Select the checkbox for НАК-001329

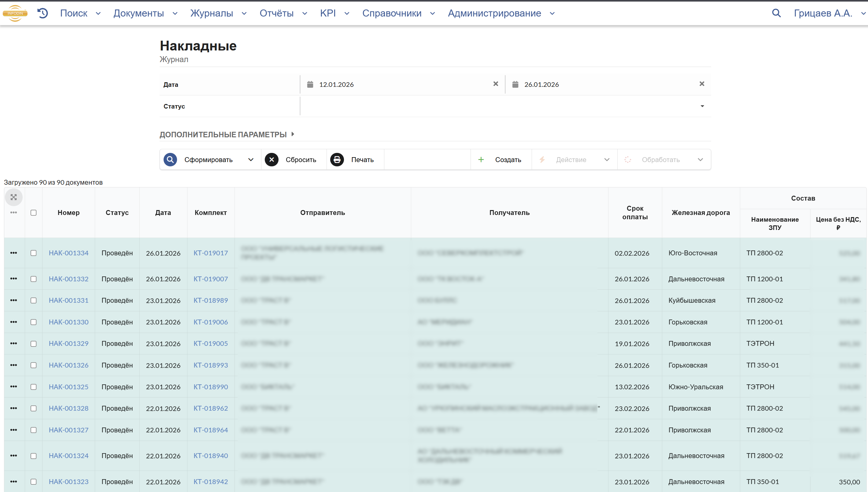click(x=33, y=344)
